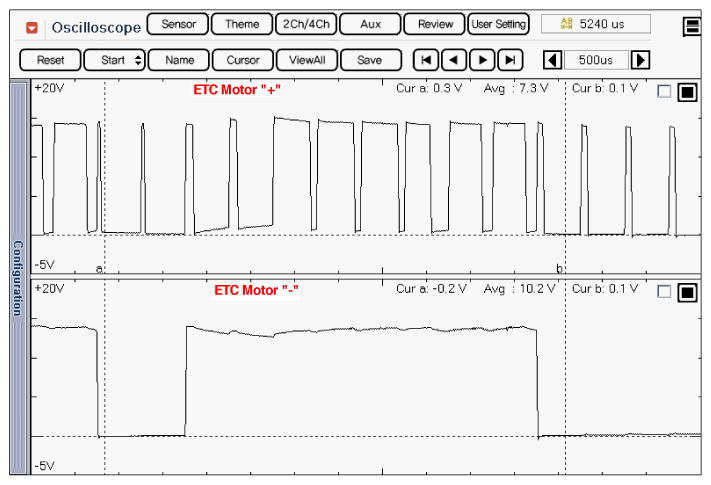Screen dimensions: 711x485
Task: Click the window layout icon at top right
Action: click(x=693, y=27)
